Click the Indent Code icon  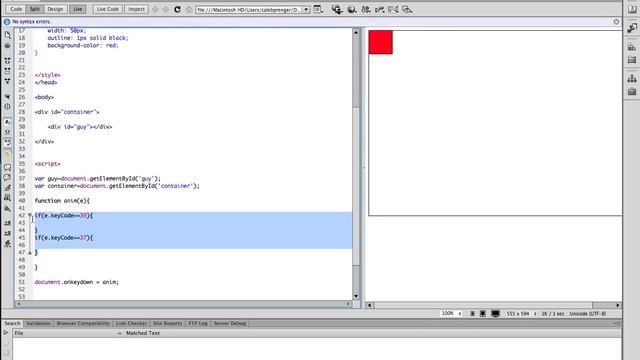pyautogui.click(x=7, y=223)
